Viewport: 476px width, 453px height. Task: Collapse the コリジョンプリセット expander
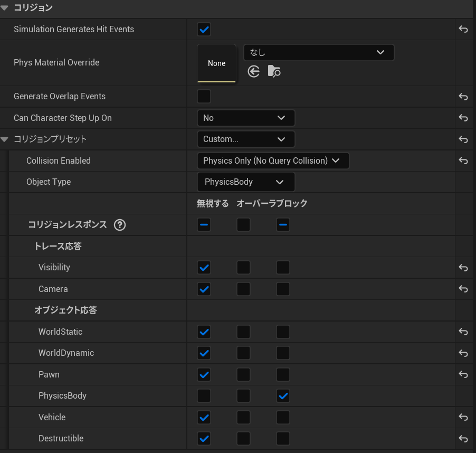pos(5,139)
